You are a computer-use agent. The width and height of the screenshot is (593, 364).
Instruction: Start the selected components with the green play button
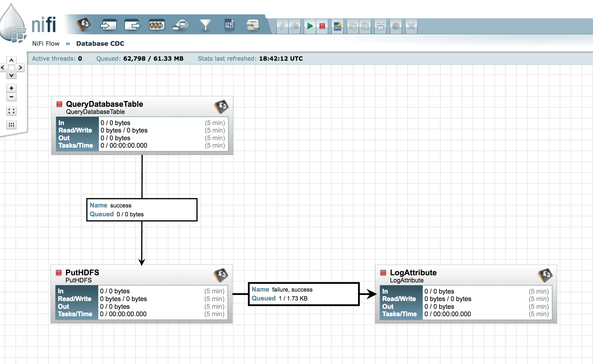coord(309,26)
